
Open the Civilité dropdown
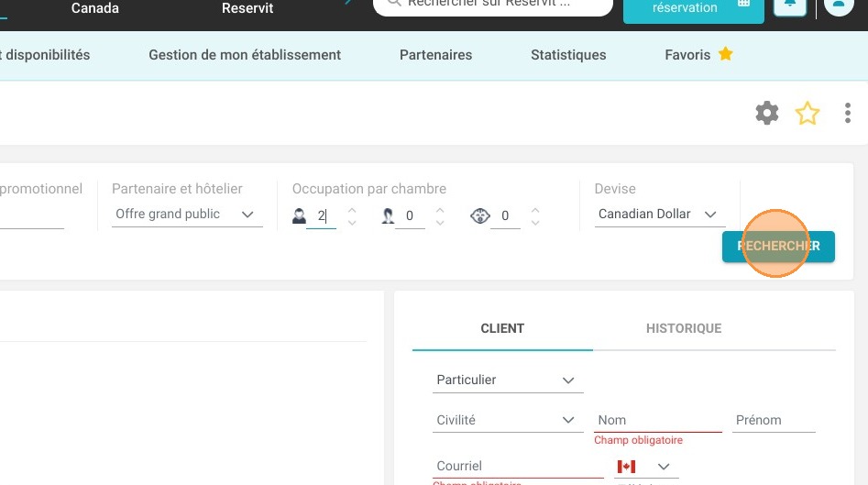508,420
